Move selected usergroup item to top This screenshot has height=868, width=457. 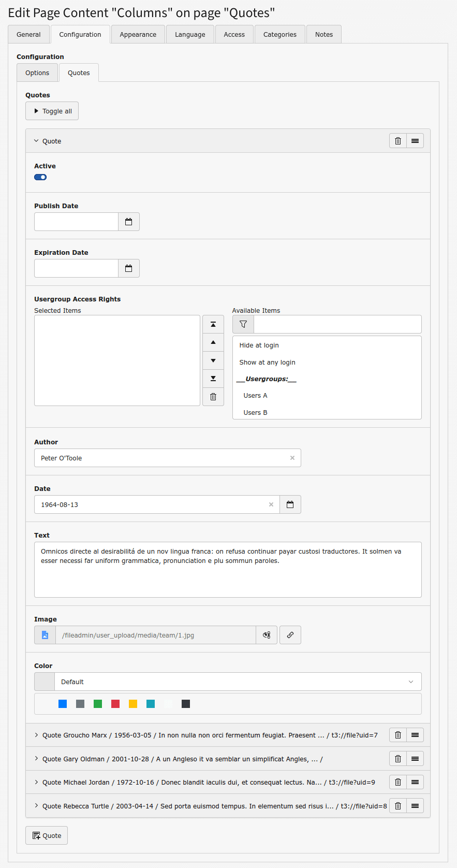coord(213,324)
